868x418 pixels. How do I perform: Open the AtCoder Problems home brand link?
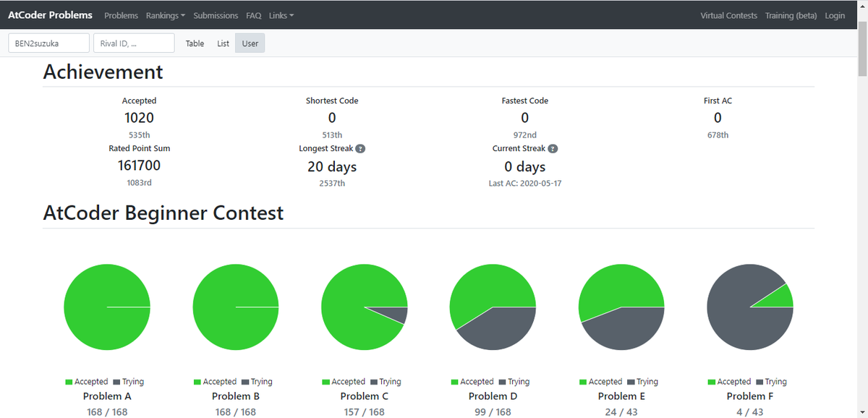[x=51, y=15]
